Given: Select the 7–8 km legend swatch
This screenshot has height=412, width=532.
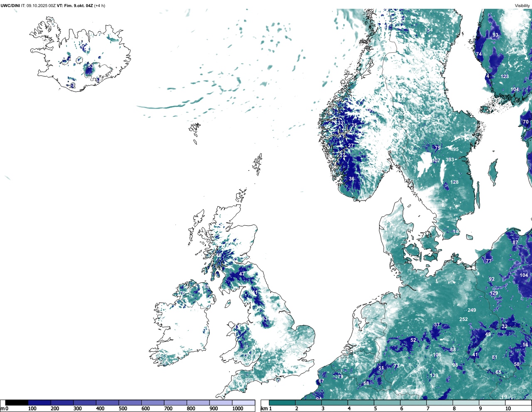Looking at the screenshot, I should (441, 402).
